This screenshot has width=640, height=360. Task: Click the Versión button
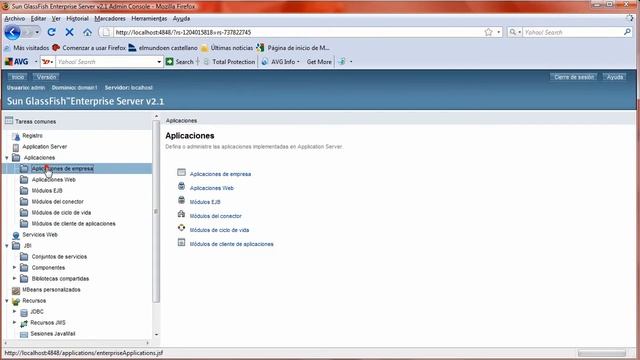[x=46, y=77]
